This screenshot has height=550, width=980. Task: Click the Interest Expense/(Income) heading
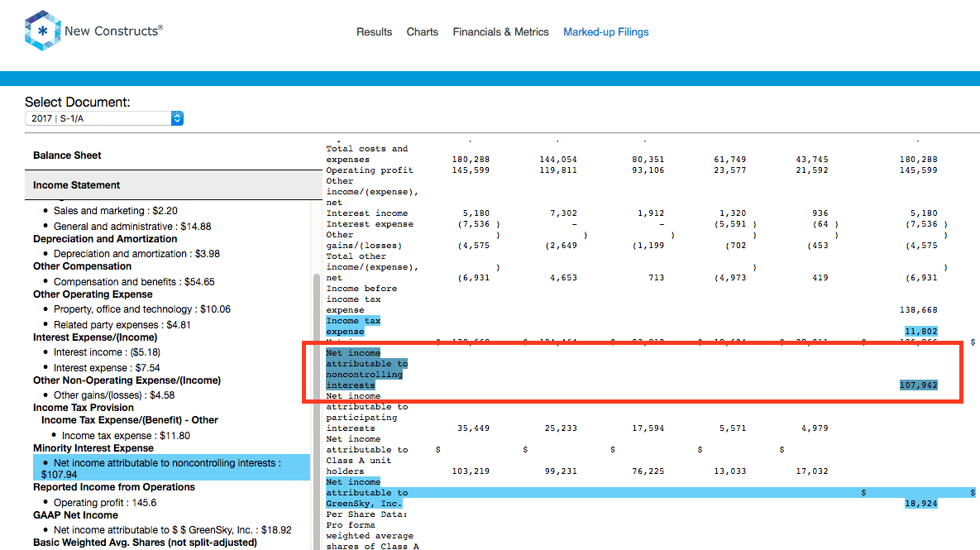(95, 337)
